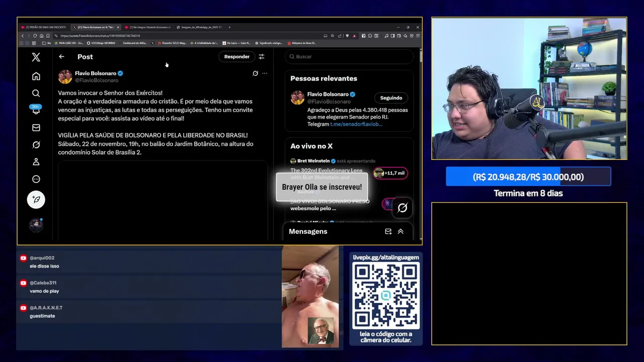
Task: Switch to PRISÃO DE MAIS UM INOCENTE tab
Action: click(43, 27)
